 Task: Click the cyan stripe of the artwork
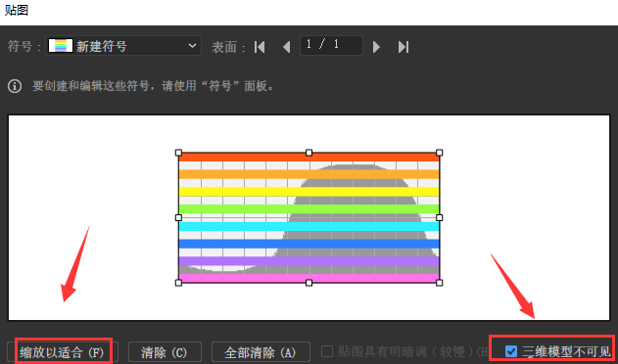(x=309, y=226)
